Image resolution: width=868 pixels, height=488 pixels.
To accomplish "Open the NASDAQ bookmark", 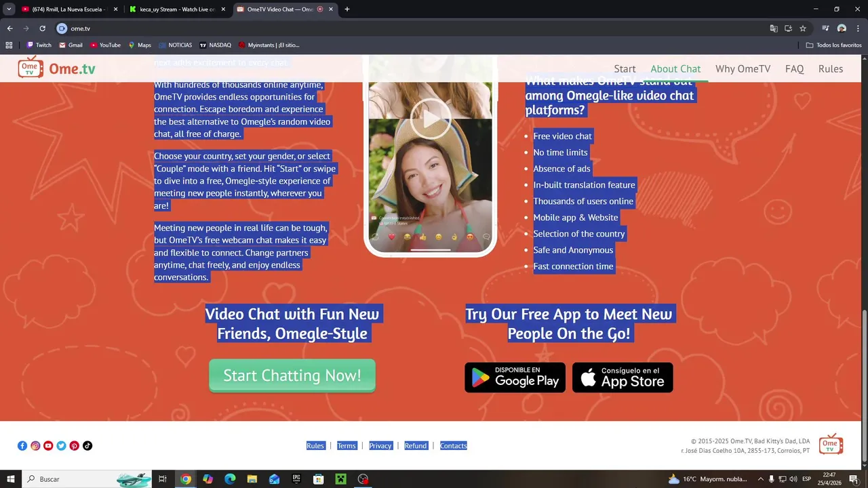I will click(x=215, y=45).
